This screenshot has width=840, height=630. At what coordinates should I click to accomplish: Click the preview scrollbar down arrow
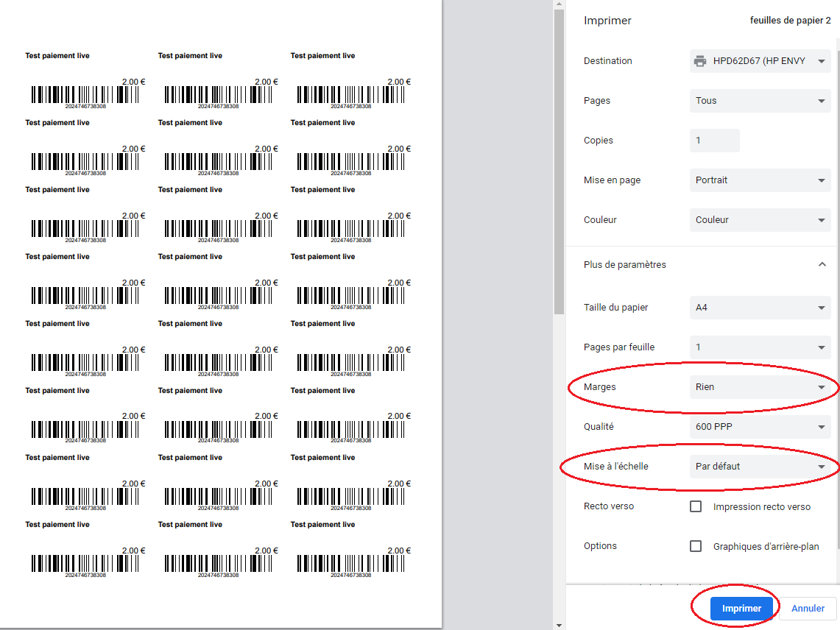(559, 625)
